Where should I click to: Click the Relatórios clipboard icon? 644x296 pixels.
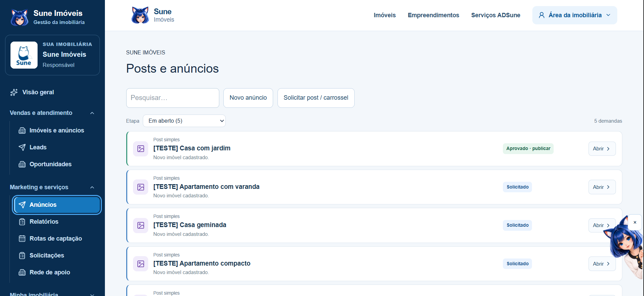click(22, 222)
